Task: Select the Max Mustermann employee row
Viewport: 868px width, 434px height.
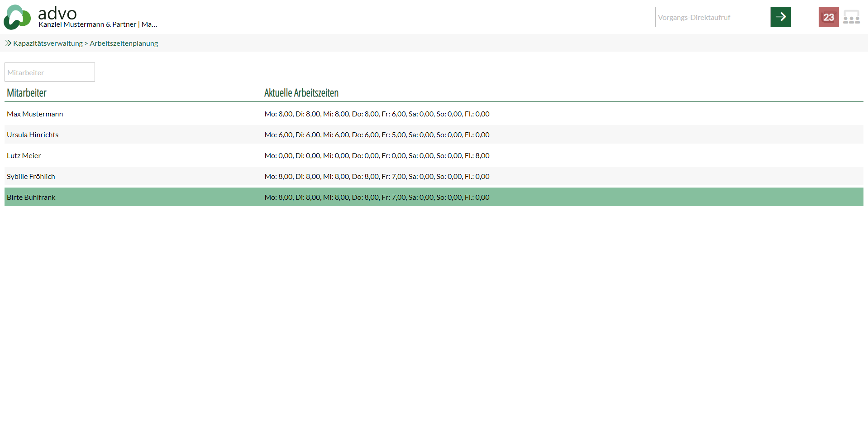Action: (x=35, y=114)
